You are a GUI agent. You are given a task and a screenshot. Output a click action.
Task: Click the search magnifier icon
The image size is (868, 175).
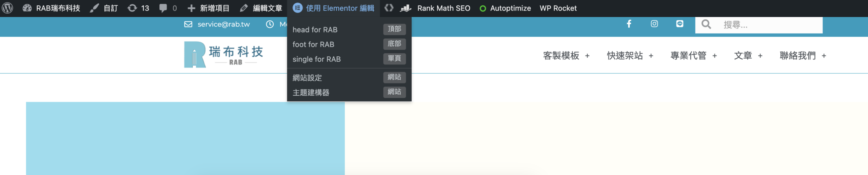706,24
